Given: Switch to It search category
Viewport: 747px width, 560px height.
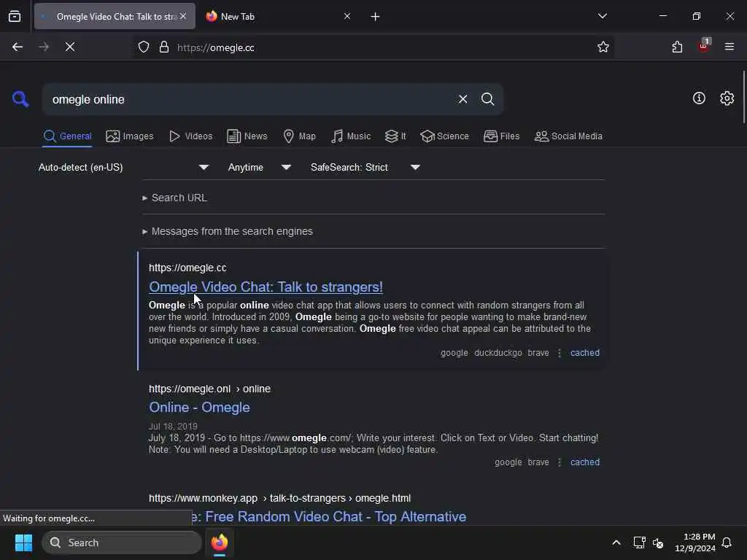Looking at the screenshot, I should 395,136.
